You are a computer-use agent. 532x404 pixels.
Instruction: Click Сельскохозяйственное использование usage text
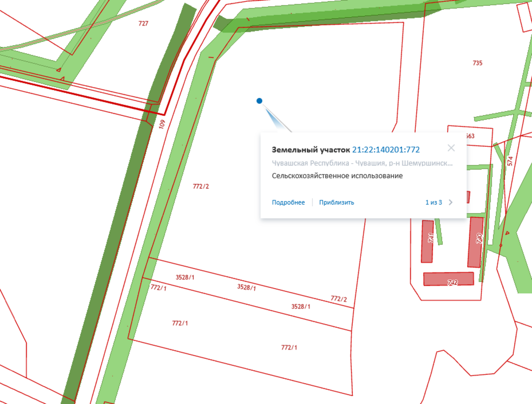337,176
